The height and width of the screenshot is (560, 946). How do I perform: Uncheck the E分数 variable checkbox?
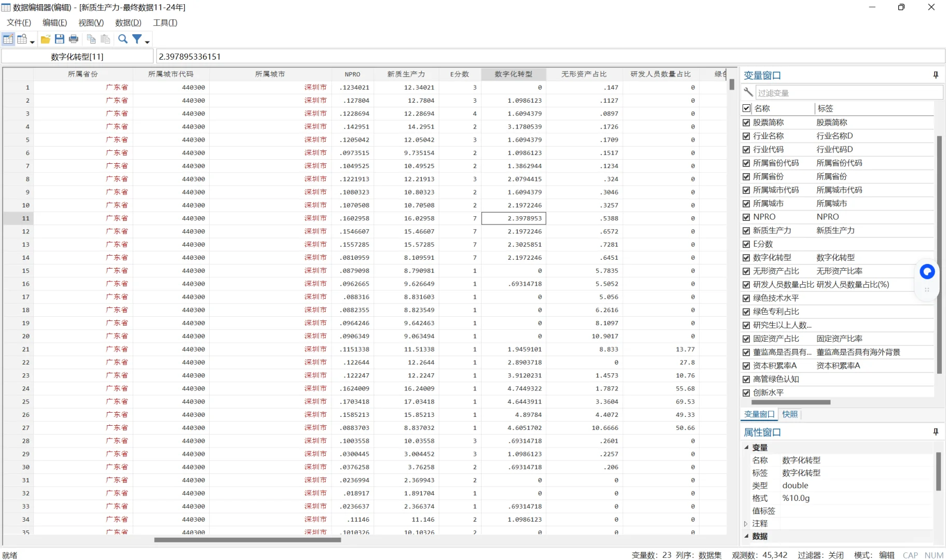click(x=747, y=244)
